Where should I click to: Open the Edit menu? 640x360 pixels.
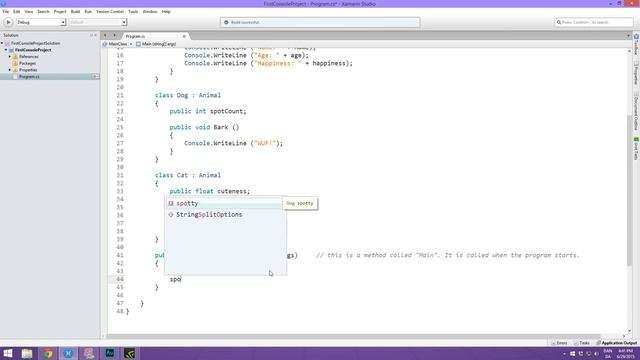coord(16,11)
